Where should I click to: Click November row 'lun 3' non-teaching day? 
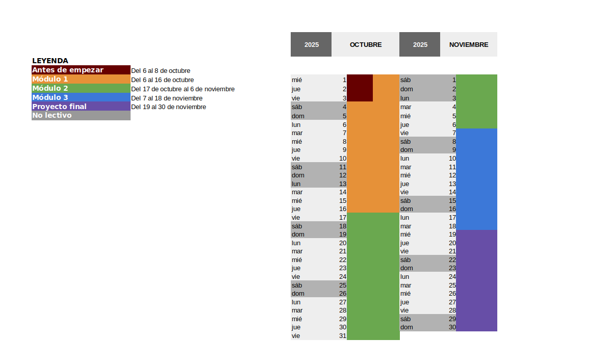tap(427, 98)
